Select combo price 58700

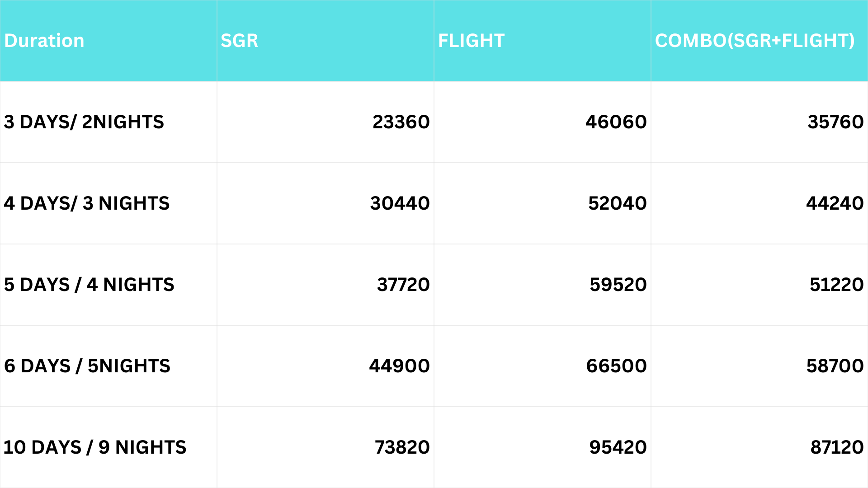click(835, 366)
